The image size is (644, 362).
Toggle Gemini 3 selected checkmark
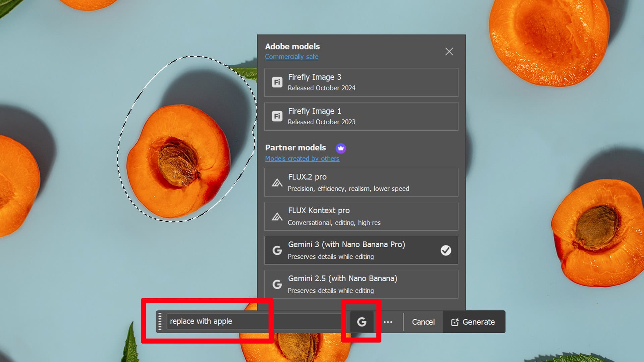point(446,250)
